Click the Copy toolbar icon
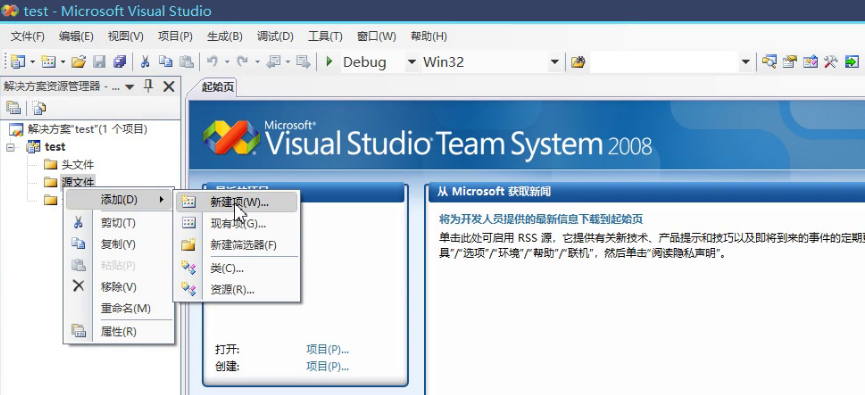 coord(165,62)
